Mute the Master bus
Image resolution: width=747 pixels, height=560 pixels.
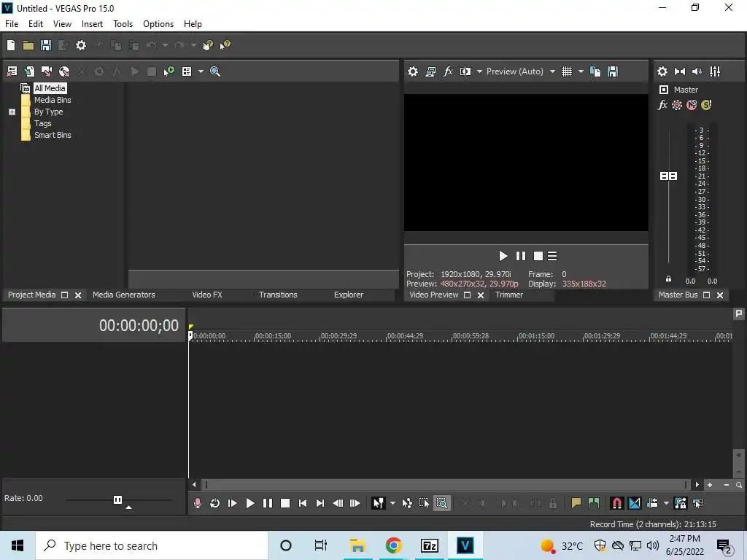[x=692, y=105]
